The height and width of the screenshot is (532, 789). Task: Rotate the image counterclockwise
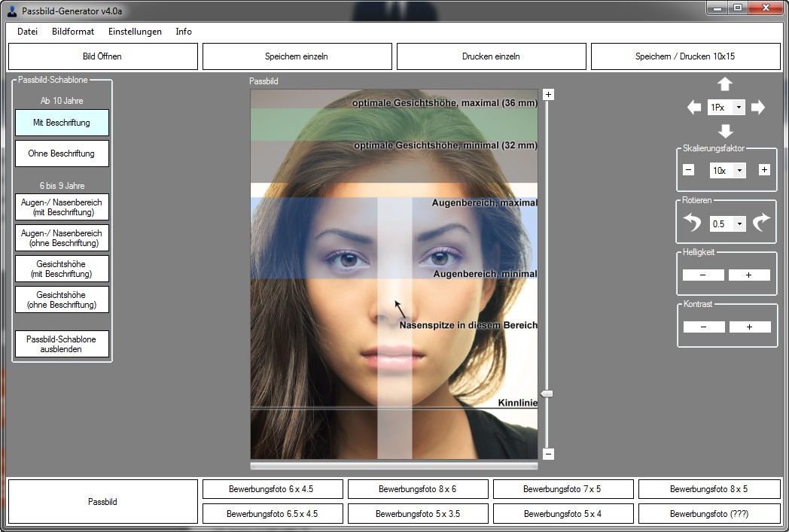click(691, 223)
